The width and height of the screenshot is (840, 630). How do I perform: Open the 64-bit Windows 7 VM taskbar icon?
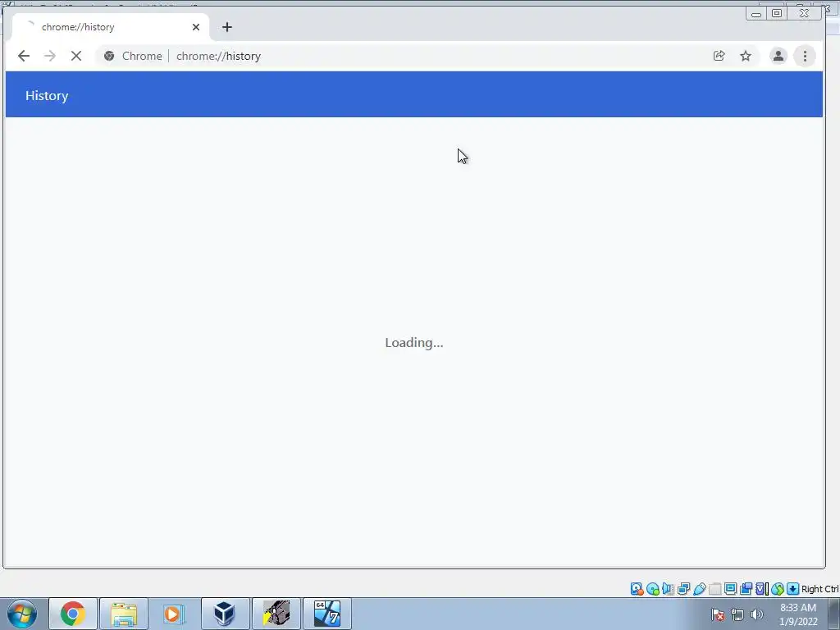[327, 614]
